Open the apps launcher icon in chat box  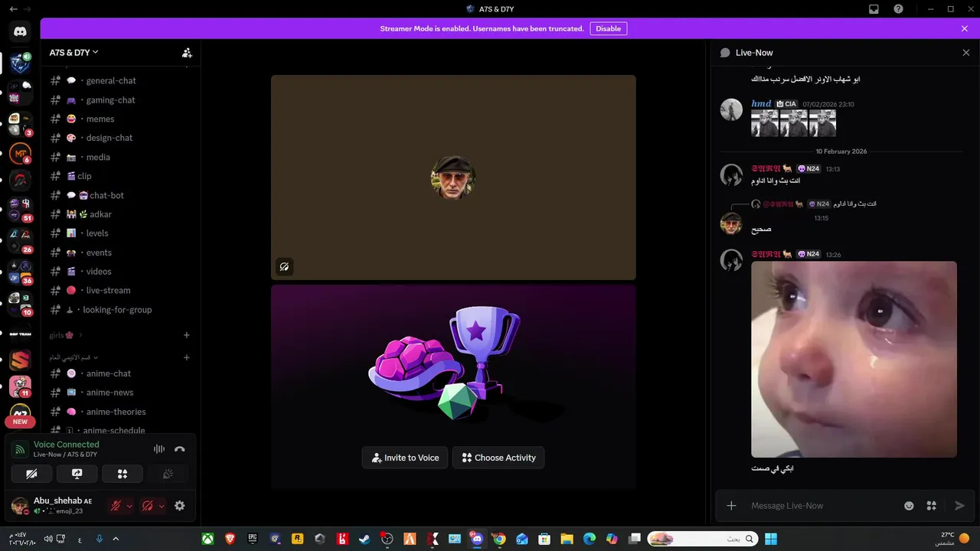pyautogui.click(x=932, y=506)
